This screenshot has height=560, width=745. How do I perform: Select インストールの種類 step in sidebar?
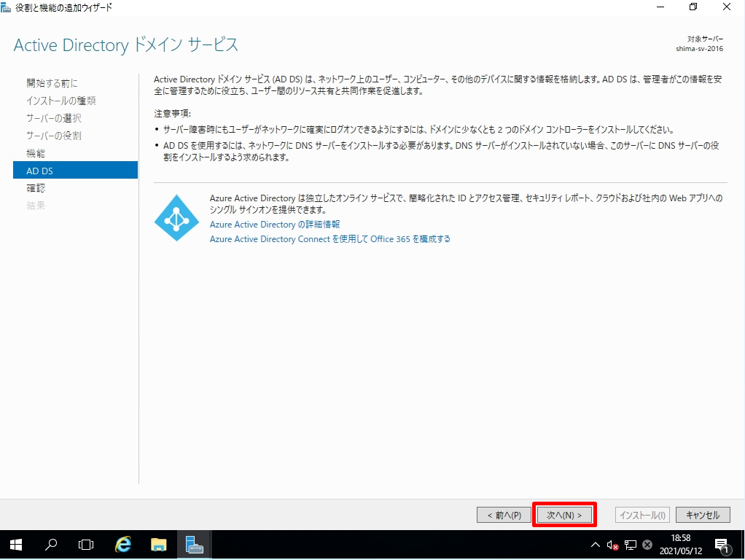[x=61, y=101]
